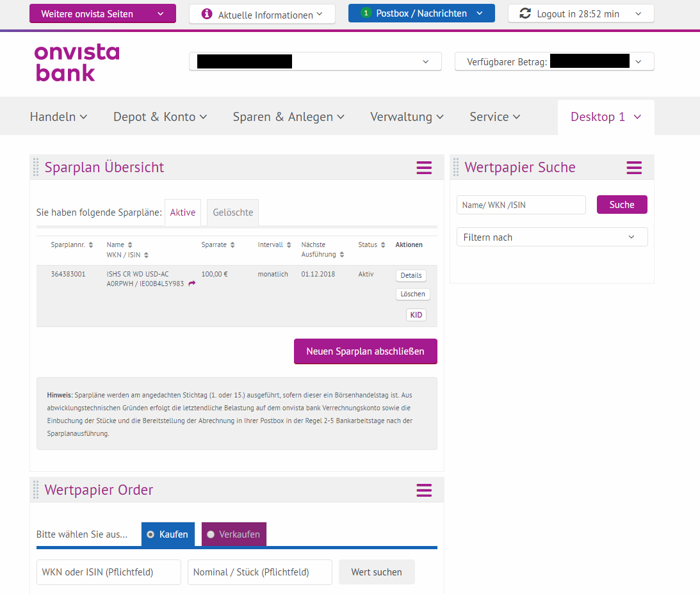Open the Weitere onvista Seiten dropdown
Screen dimensions: 700x594
(x=102, y=13)
